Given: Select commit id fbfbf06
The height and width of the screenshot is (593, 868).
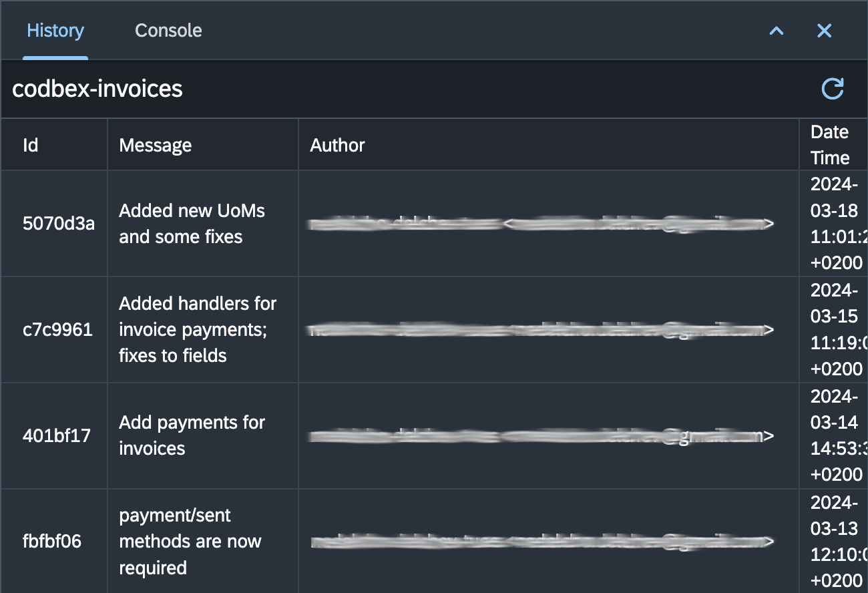Looking at the screenshot, I should tap(52, 541).
